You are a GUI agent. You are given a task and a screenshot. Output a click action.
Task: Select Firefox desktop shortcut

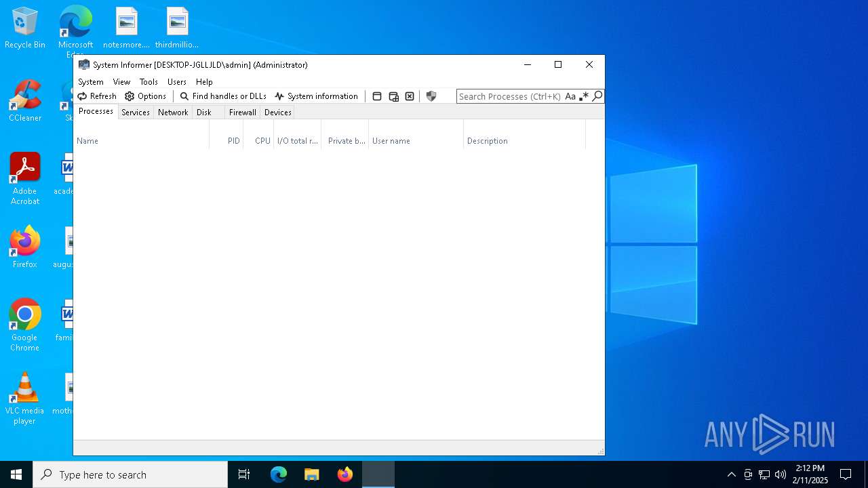[25, 247]
